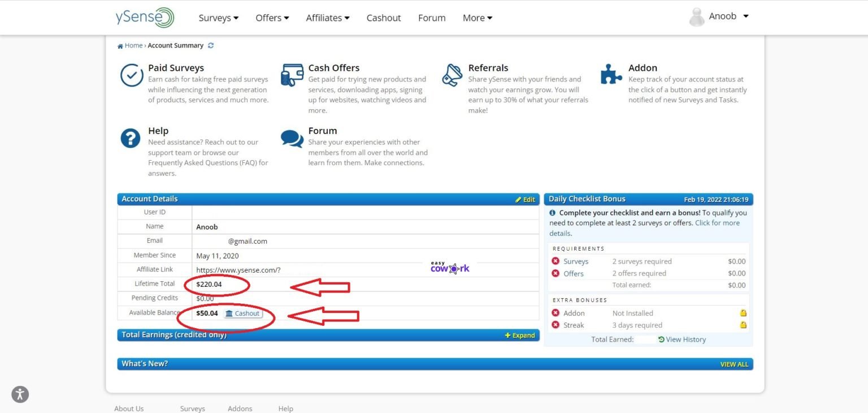Image resolution: width=868 pixels, height=413 pixels.
Task: Click the Paid Surveys checkmark icon
Action: 132,75
